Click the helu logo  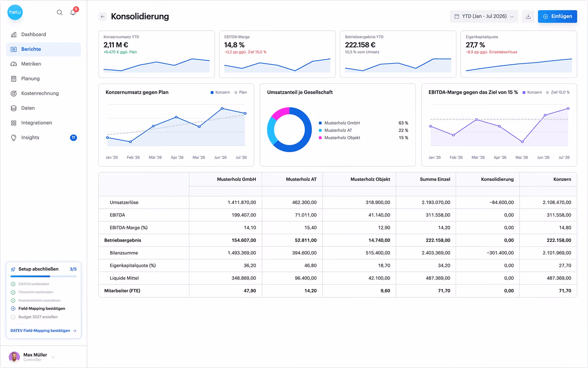(x=15, y=12)
